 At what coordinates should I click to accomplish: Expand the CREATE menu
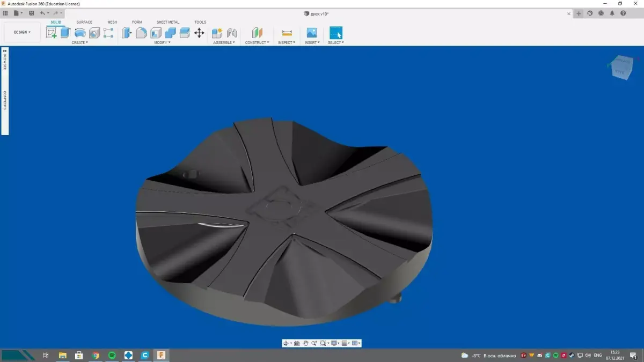(80, 42)
